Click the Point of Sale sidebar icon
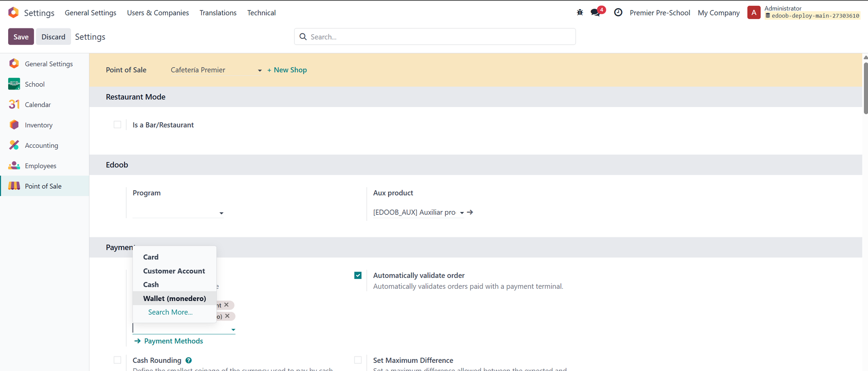 14,186
